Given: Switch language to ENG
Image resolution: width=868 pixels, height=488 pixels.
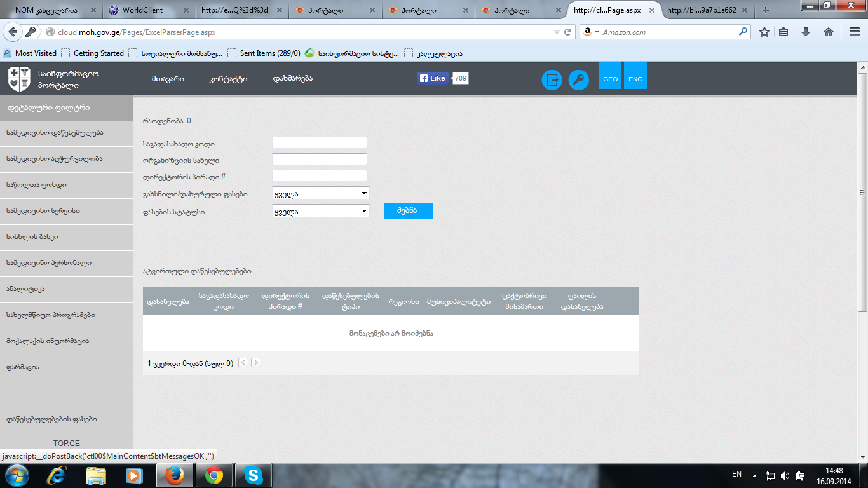Looking at the screenshot, I should 635,79.
